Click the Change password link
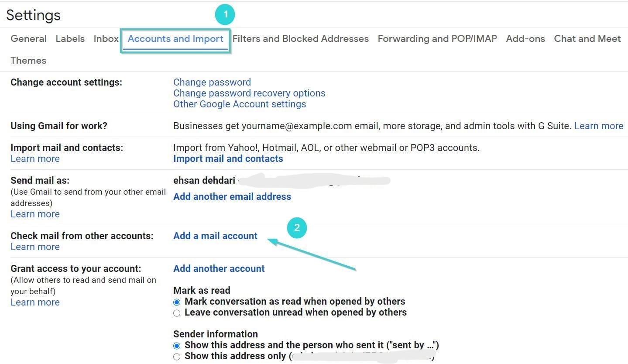 click(x=212, y=82)
